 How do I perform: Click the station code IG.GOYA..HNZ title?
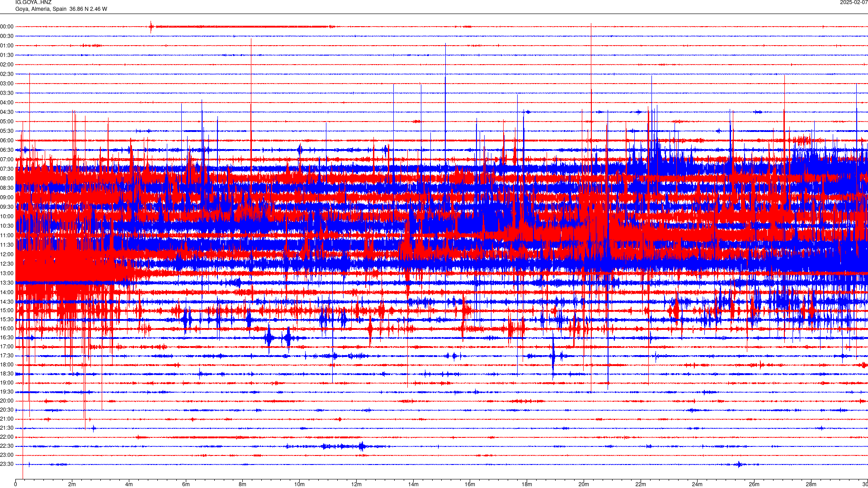(x=33, y=2)
